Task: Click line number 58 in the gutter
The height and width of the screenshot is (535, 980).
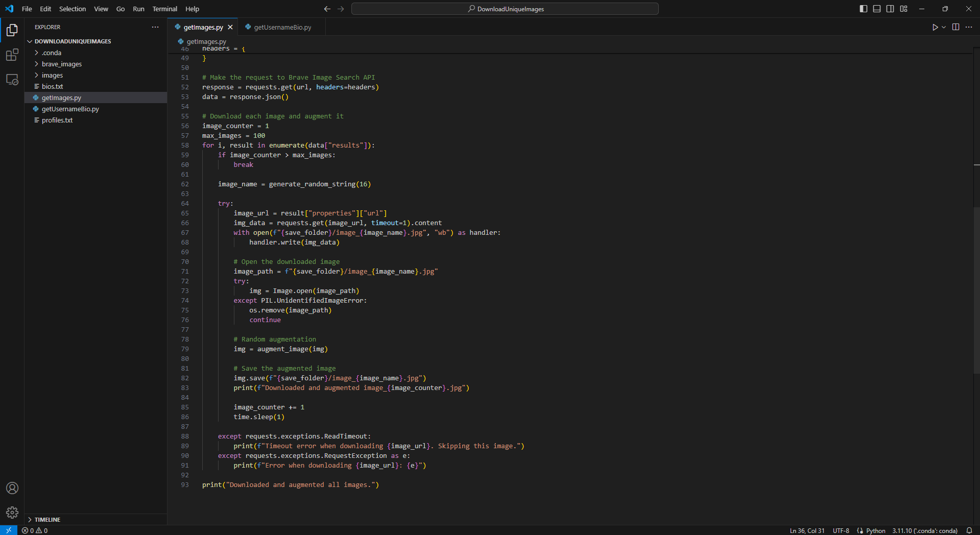Action: [184, 145]
